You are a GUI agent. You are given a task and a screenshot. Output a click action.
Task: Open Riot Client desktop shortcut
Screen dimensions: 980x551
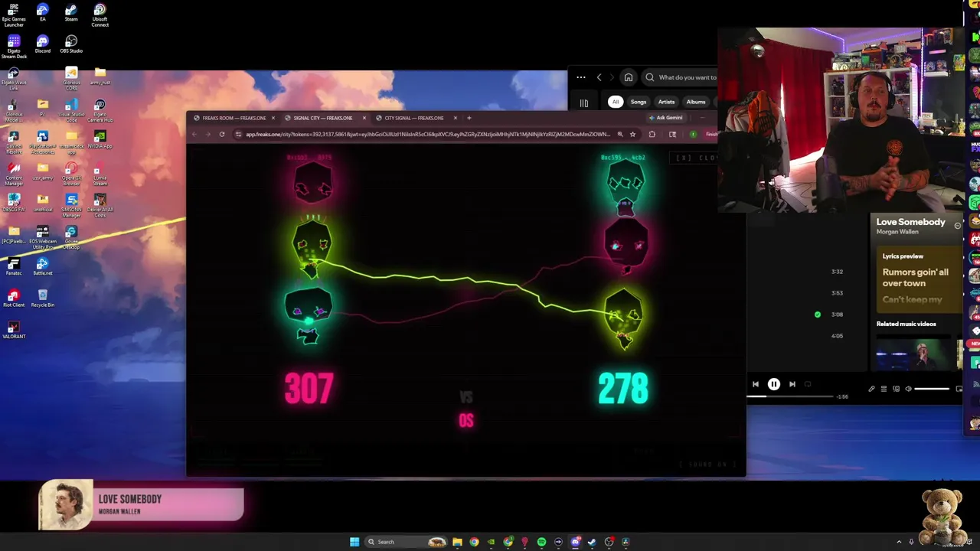(x=14, y=298)
